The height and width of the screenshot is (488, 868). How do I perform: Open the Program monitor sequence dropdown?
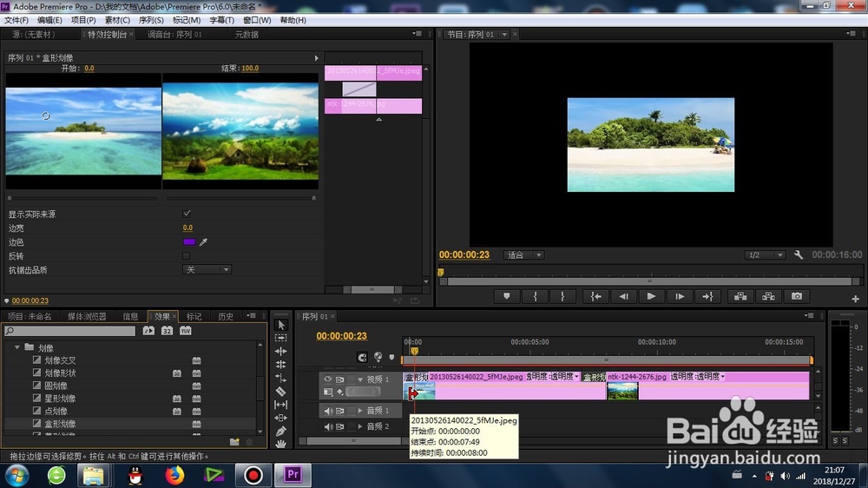[503, 35]
